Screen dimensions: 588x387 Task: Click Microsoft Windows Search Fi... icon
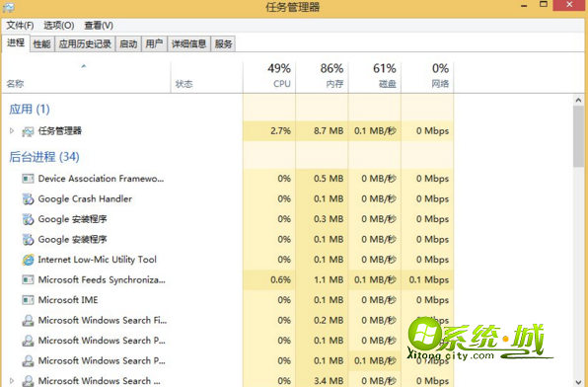point(28,321)
